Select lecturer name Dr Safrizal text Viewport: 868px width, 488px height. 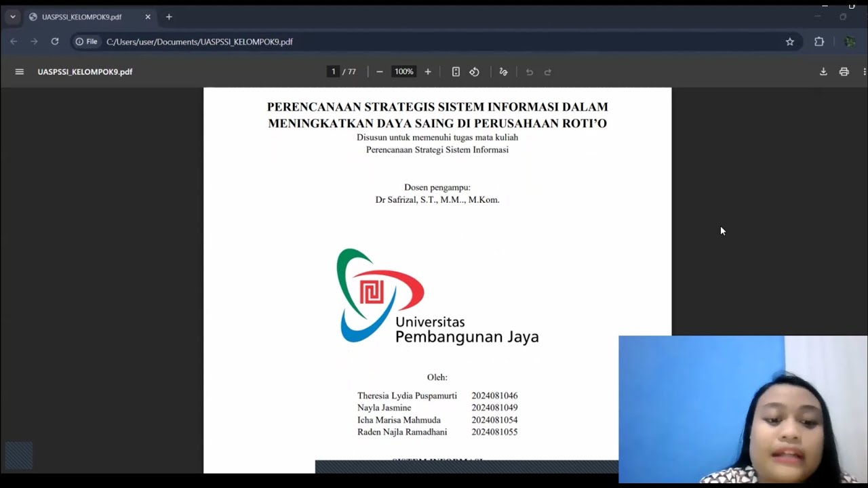click(437, 200)
